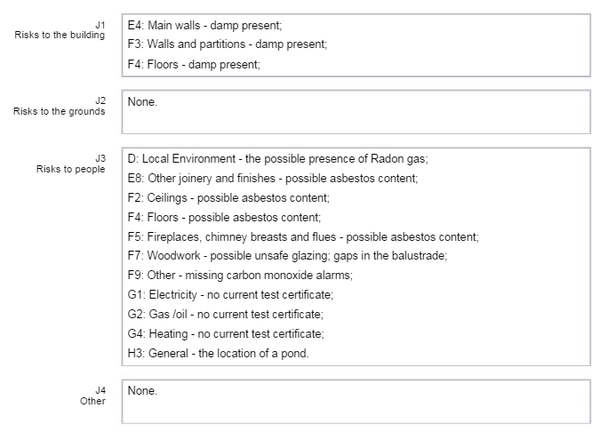Select the missing carbon monoxide alarms entry
The height and width of the screenshot is (432, 600).
(x=240, y=275)
